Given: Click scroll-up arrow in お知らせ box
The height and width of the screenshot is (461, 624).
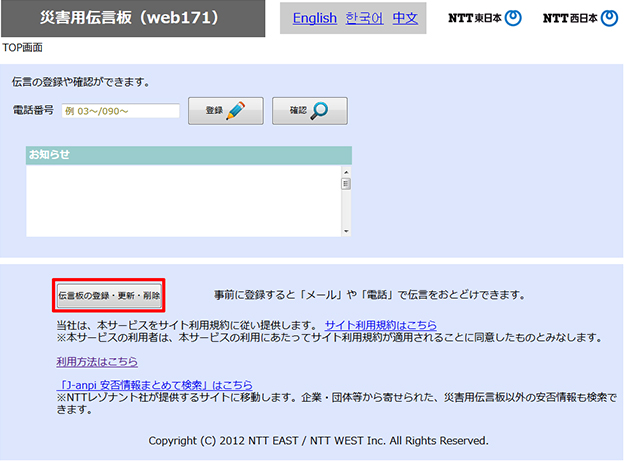Looking at the screenshot, I should point(346,172).
